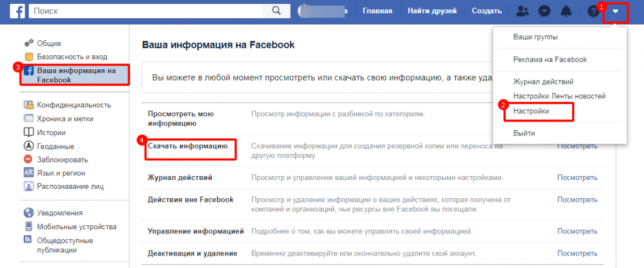The width and height of the screenshot is (644, 268).
Task: Click Посмотреть link for Действия вне Facebook
Action: point(577,200)
